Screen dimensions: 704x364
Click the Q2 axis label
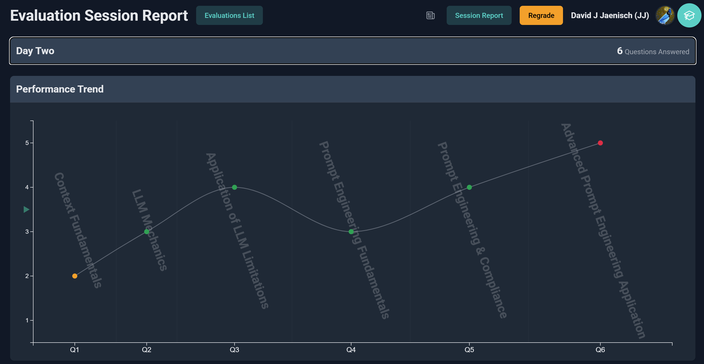146,349
